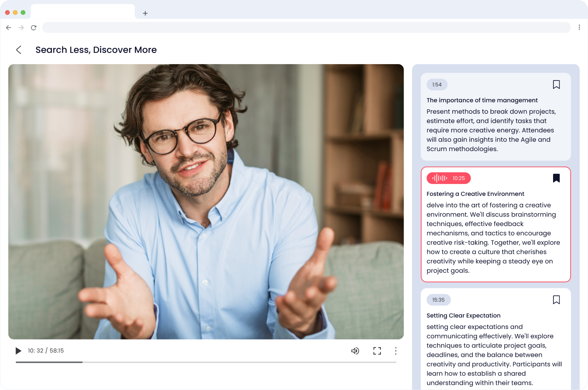
Task: Bookmark the 'Fostering a Creative Environment' chapter
Action: (x=556, y=178)
